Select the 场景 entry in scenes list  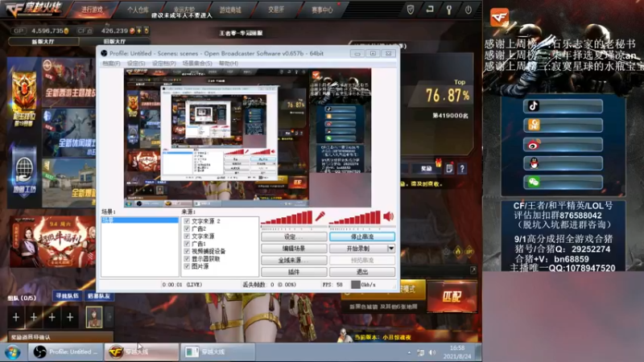139,220
